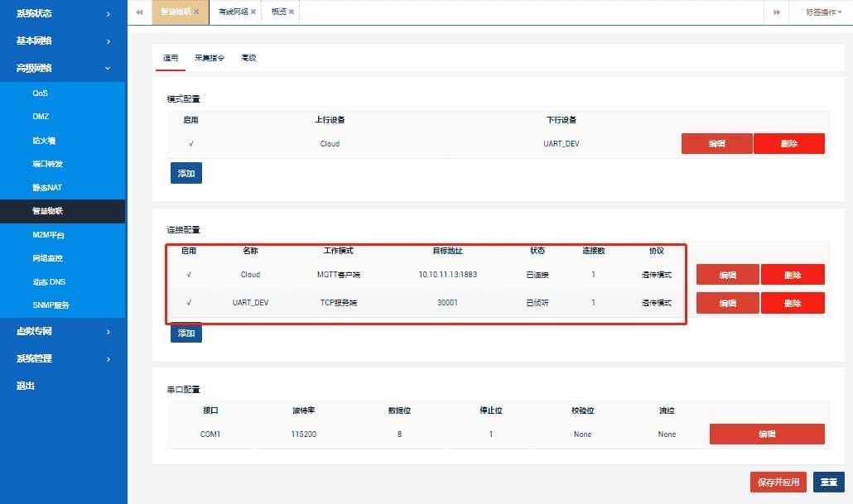Click the 重置 button

[x=830, y=482]
